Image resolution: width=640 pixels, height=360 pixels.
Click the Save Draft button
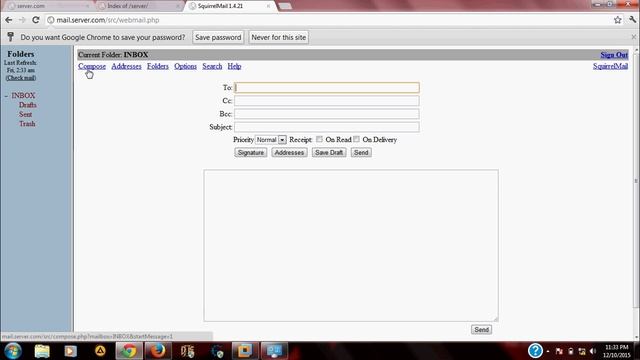(x=329, y=152)
